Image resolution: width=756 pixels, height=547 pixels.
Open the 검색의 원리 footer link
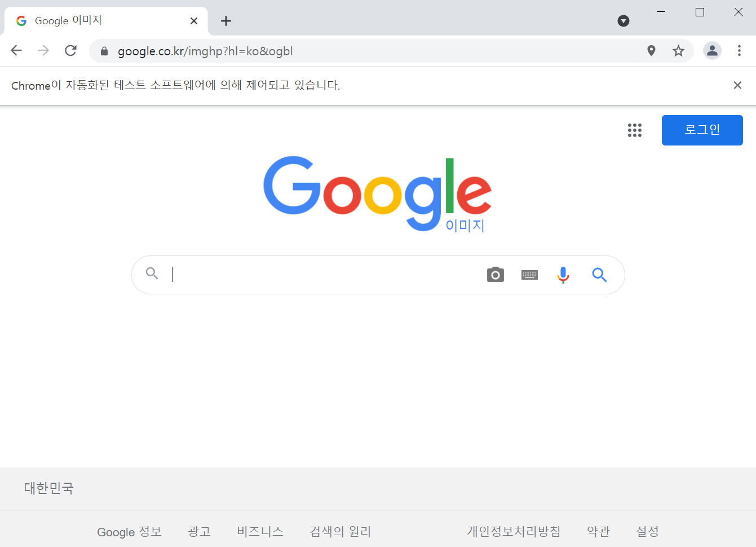(341, 532)
